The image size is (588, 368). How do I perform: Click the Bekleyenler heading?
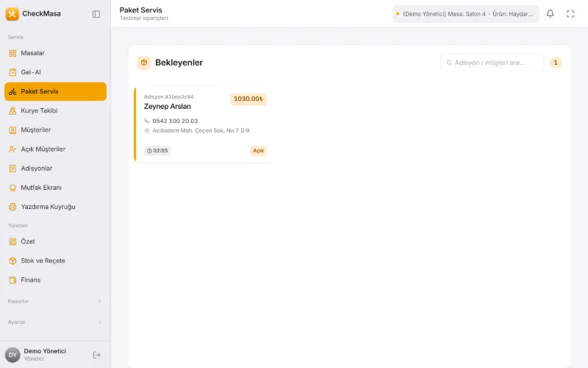179,63
